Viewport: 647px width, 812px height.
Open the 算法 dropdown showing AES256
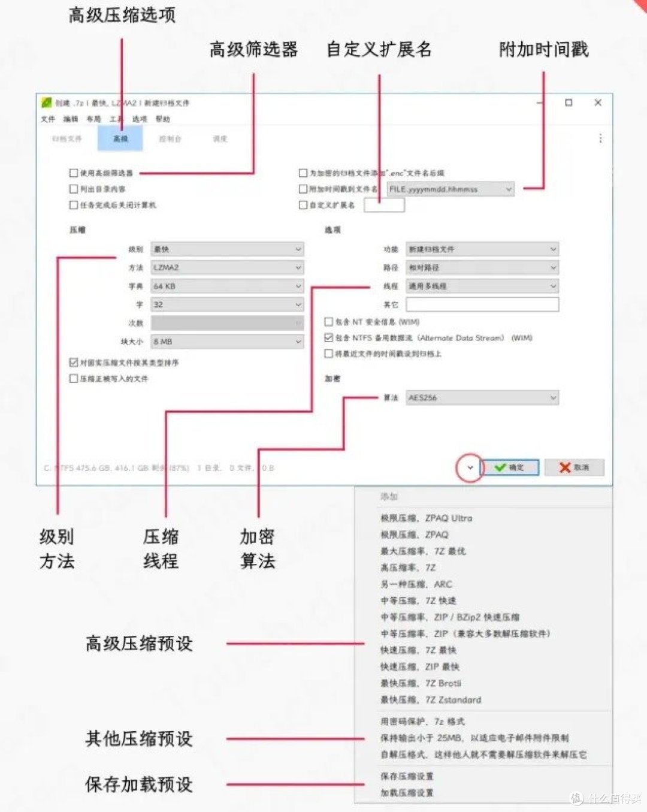click(482, 397)
